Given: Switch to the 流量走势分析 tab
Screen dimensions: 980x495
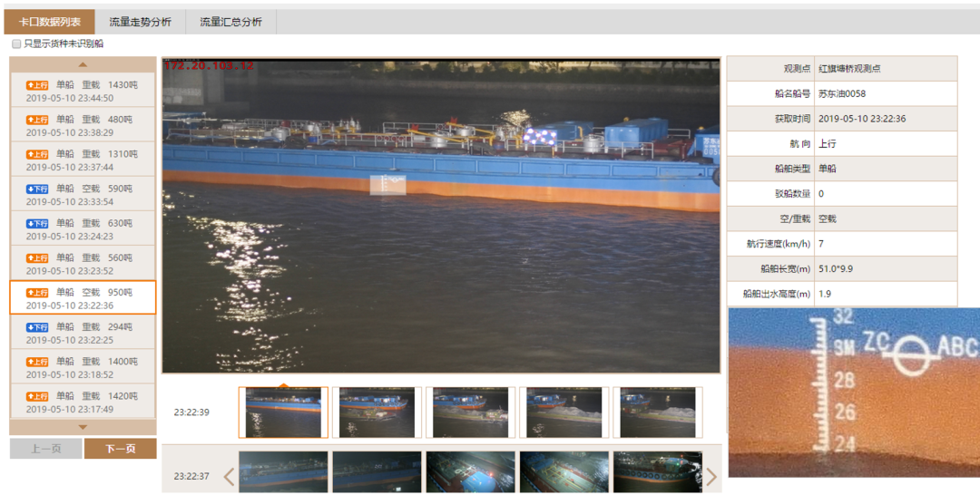Looking at the screenshot, I should pyautogui.click(x=140, y=22).
